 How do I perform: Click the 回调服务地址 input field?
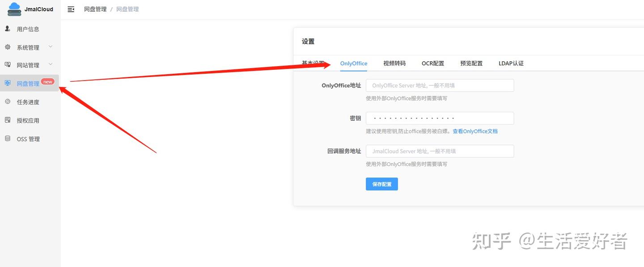pyautogui.click(x=440, y=151)
